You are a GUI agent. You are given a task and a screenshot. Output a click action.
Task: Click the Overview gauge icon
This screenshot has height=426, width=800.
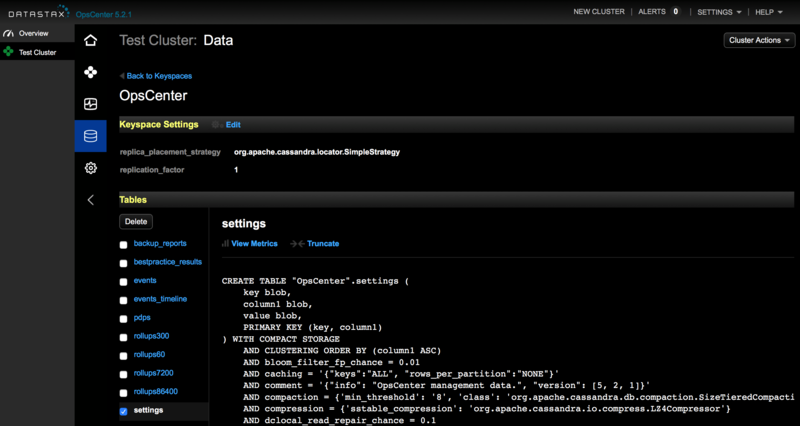coord(8,34)
